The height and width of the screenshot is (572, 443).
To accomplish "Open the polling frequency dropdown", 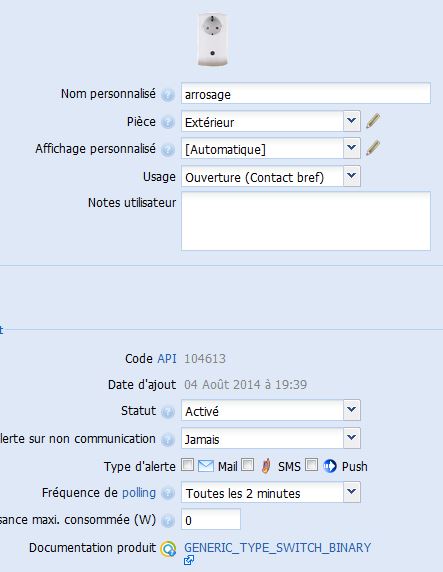I will coord(271,492).
